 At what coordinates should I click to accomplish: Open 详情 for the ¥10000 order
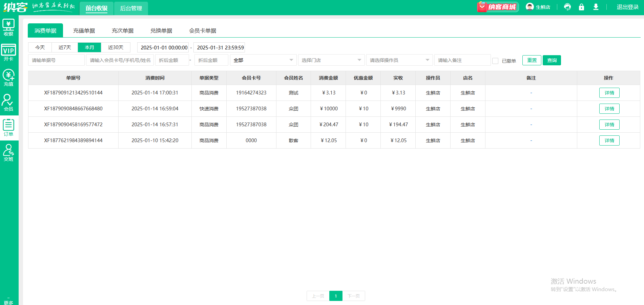click(x=609, y=109)
